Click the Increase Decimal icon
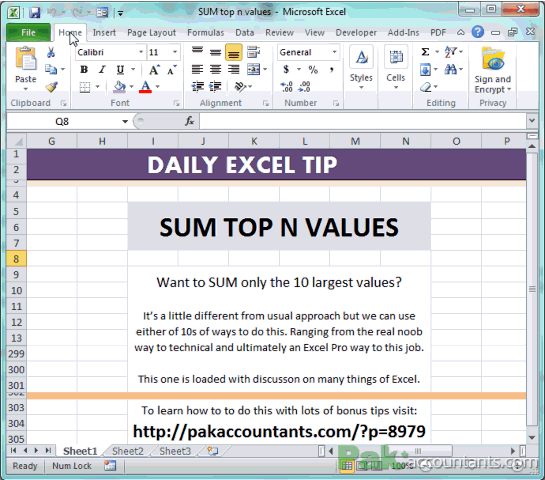545x480 pixels. (x=287, y=87)
